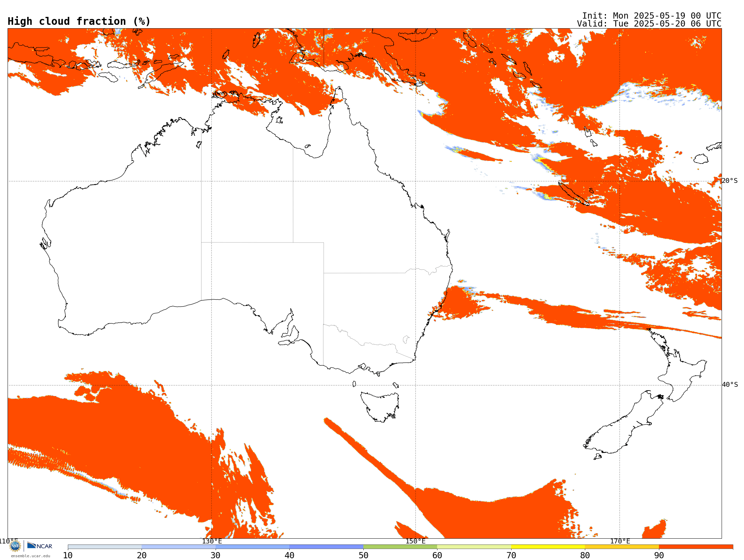This screenshot has width=744, height=560.
Task: Click the 170°E longitude label
Action: 620,541
